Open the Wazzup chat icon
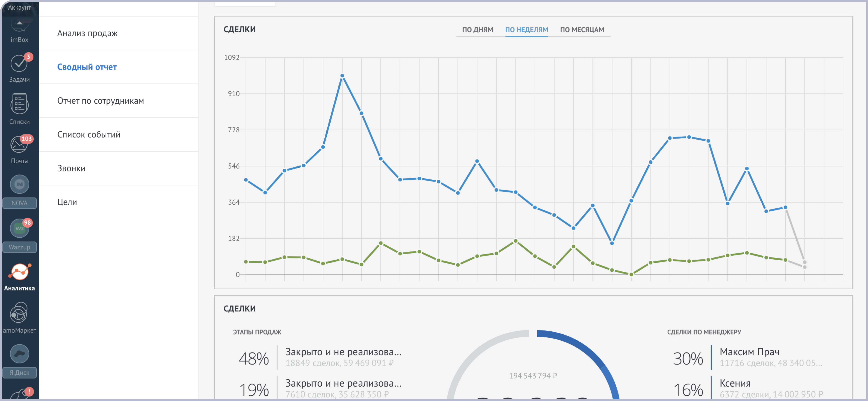This screenshot has height=401, width=868. tap(19, 228)
